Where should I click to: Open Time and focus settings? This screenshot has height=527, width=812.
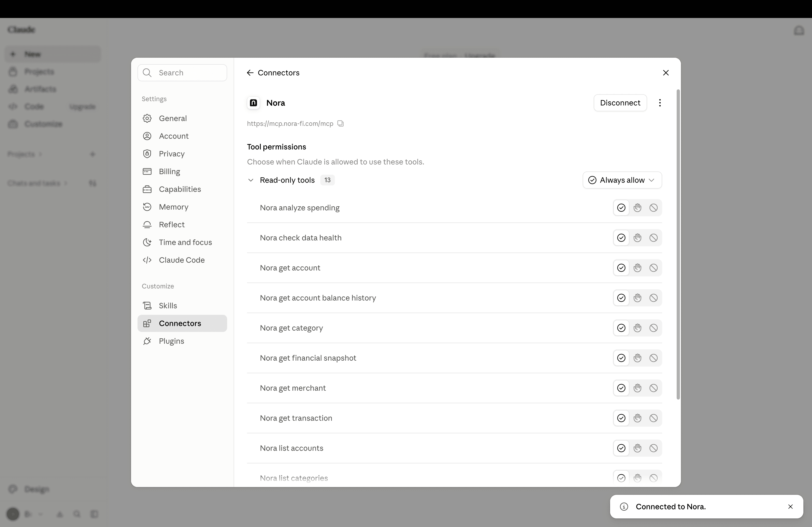(182, 242)
